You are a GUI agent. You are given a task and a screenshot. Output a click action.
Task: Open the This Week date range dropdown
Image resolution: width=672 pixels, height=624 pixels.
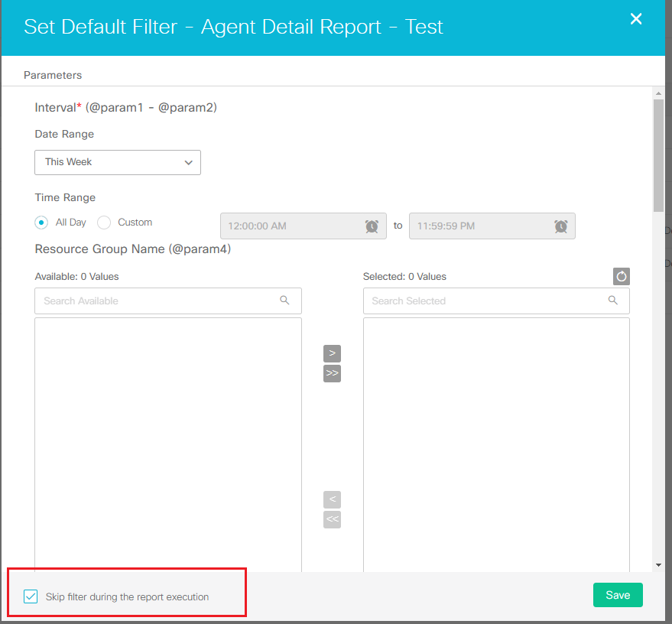tap(117, 162)
